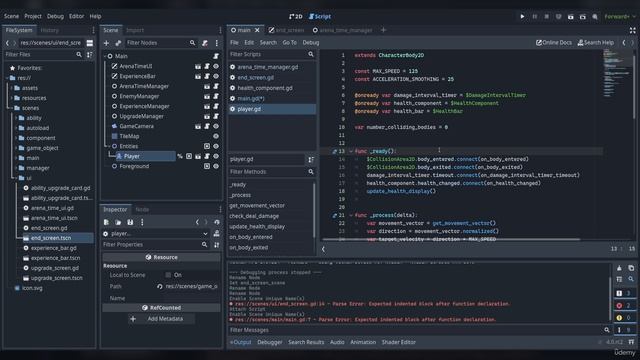Screen dimensions: 640x360
Task: Run the project with the play button
Action: (x=522, y=17)
